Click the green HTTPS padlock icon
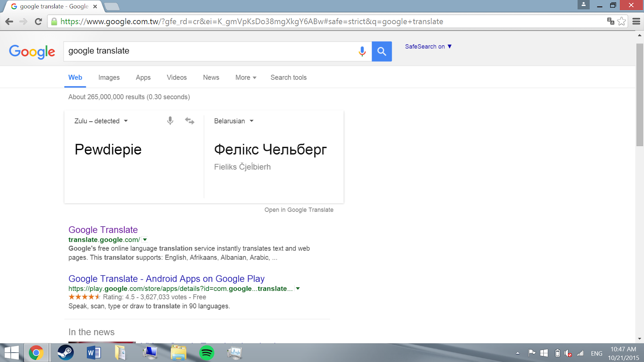 (x=54, y=22)
